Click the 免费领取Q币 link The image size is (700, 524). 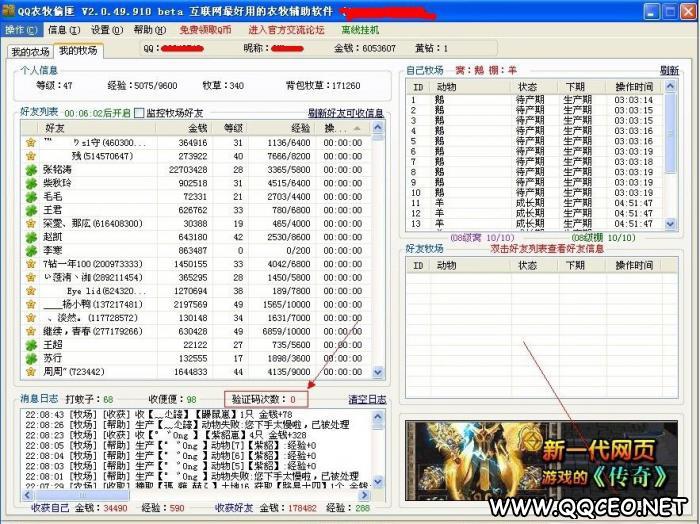pos(206,30)
